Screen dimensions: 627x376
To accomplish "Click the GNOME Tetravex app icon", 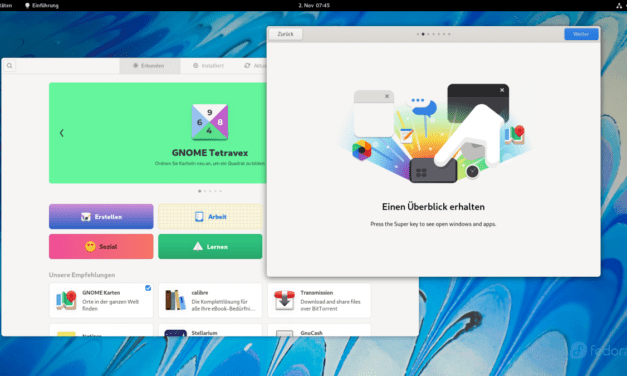I will click(x=210, y=122).
